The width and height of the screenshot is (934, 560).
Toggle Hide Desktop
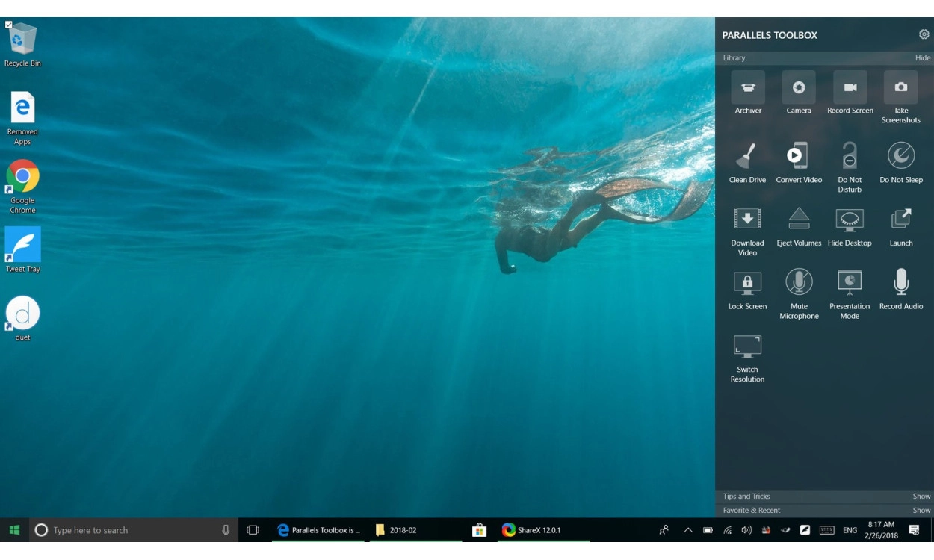850,220
